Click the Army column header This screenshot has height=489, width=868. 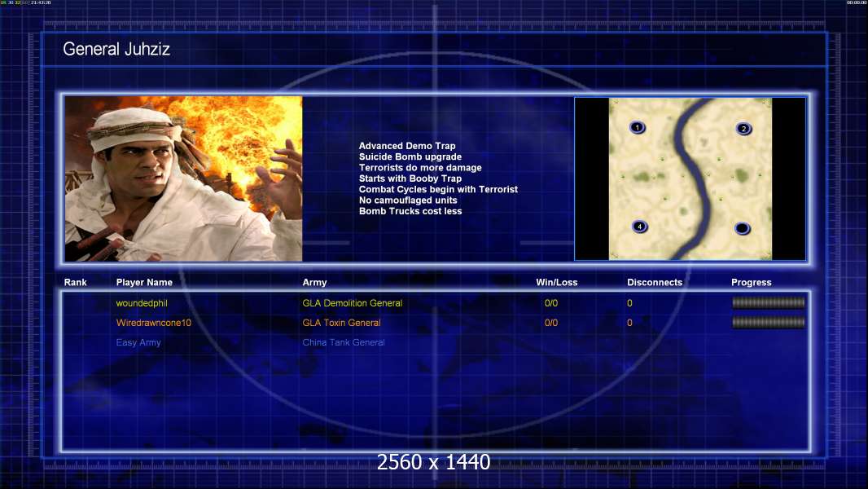pyautogui.click(x=314, y=283)
